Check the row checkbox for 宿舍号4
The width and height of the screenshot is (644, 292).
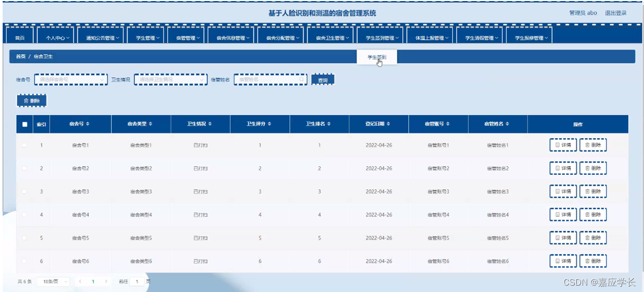[24, 215]
